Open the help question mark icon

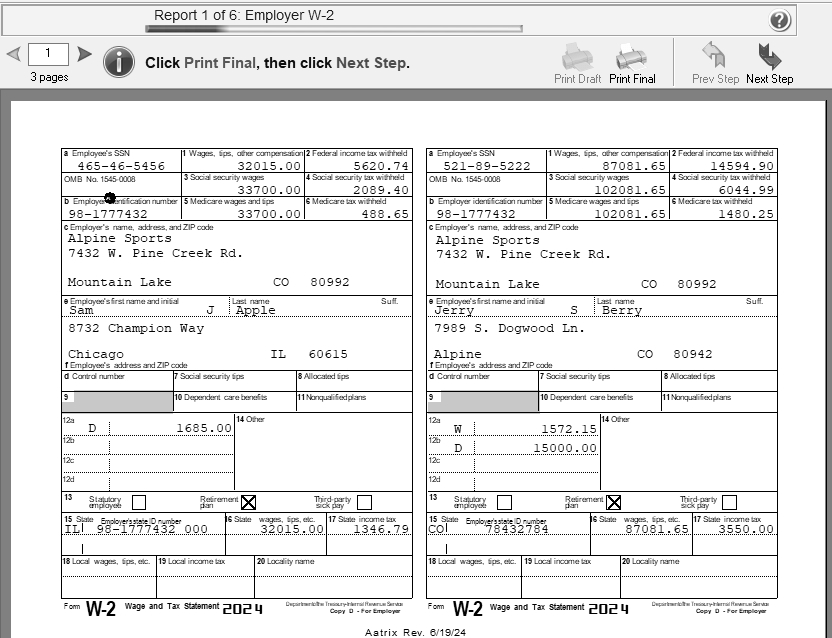click(x=779, y=21)
